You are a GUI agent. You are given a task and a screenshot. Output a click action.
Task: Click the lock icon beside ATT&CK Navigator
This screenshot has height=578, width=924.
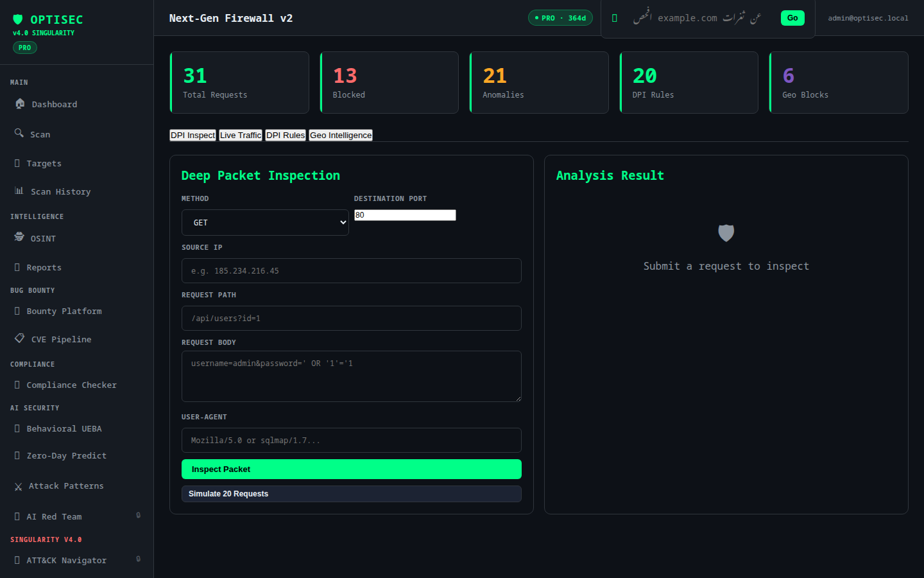pos(138,559)
